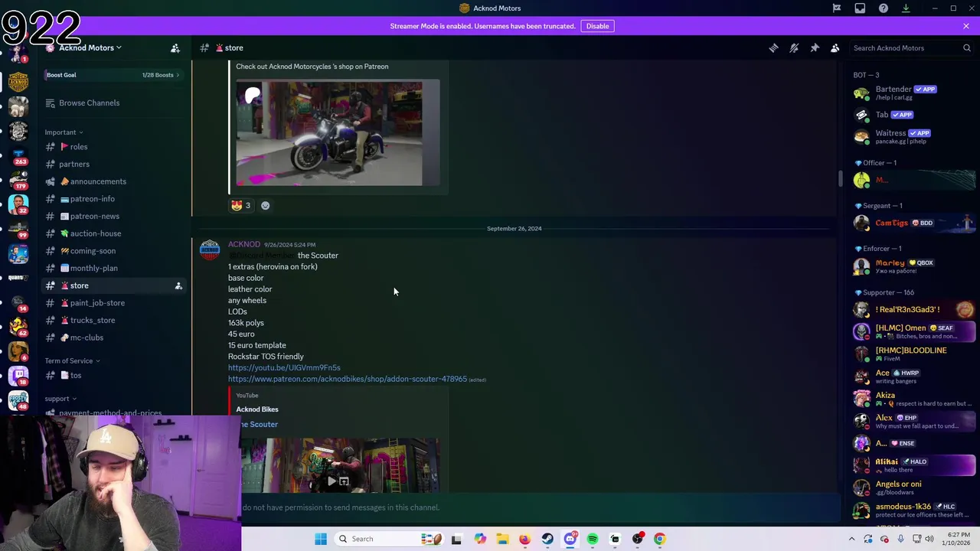980x551 pixels.
Task: Open the patreon-info channel
Action: [113, 199]
